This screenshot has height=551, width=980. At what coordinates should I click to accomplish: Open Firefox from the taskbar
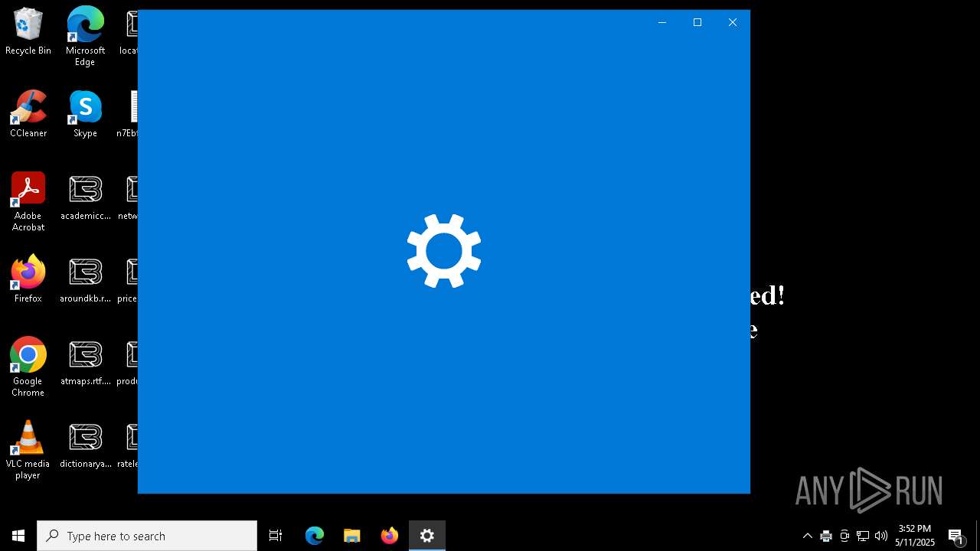click(390, 536)
